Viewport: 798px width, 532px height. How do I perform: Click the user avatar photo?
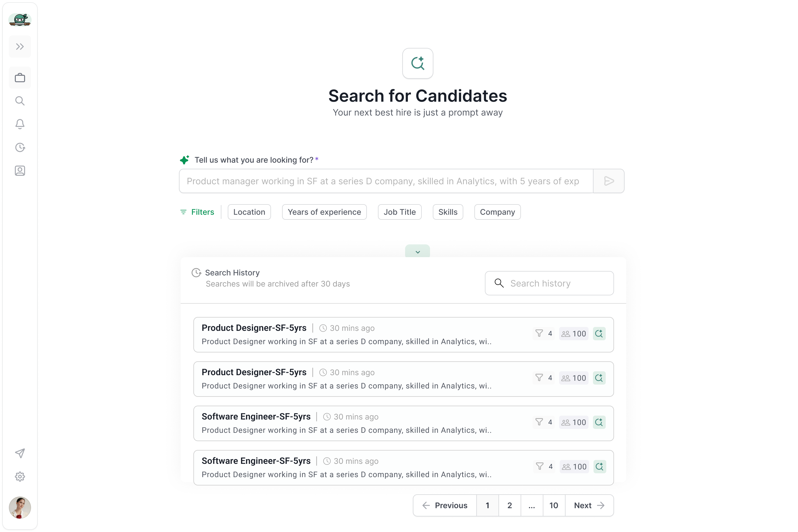[x=20, y=508]
